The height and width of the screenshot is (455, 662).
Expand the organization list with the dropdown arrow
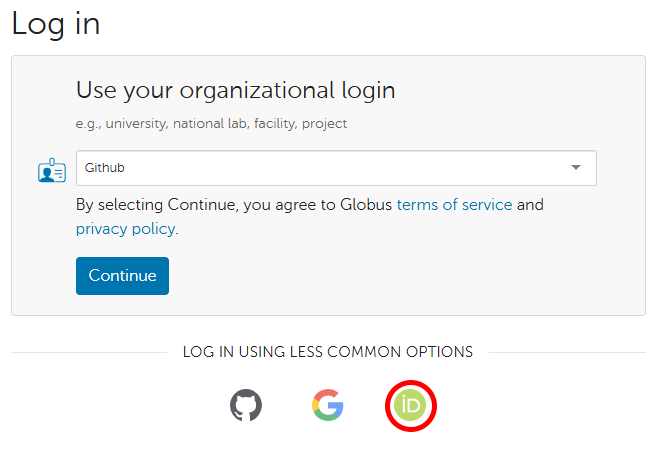point(576,168)
